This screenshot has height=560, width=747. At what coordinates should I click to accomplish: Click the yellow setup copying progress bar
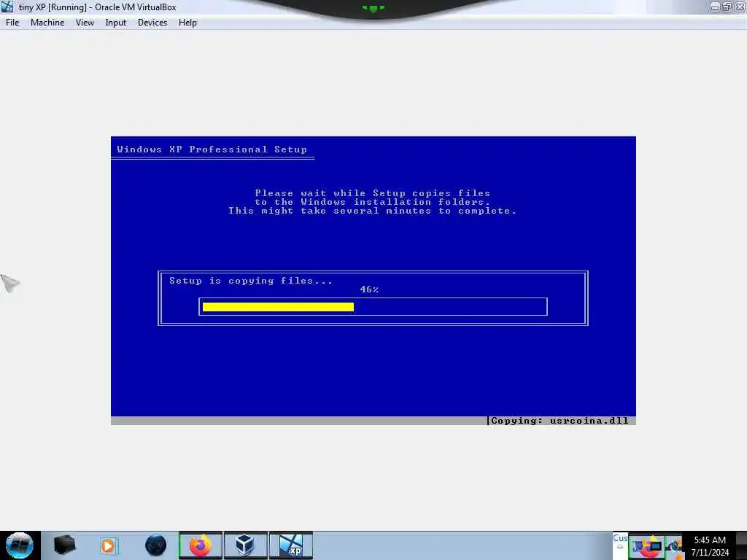(278, 307)
